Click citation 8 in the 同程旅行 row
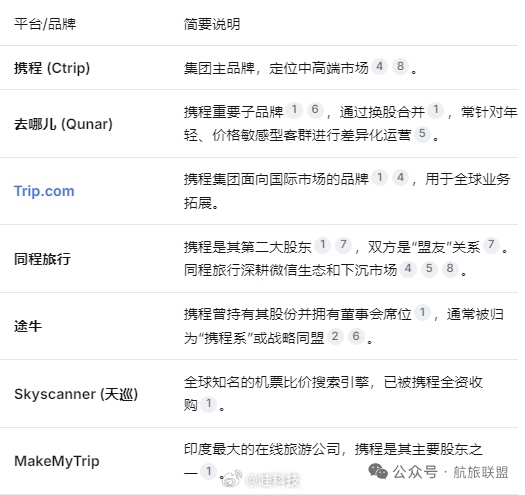This screenshot has width=525, height=495. tap(450, 269)
